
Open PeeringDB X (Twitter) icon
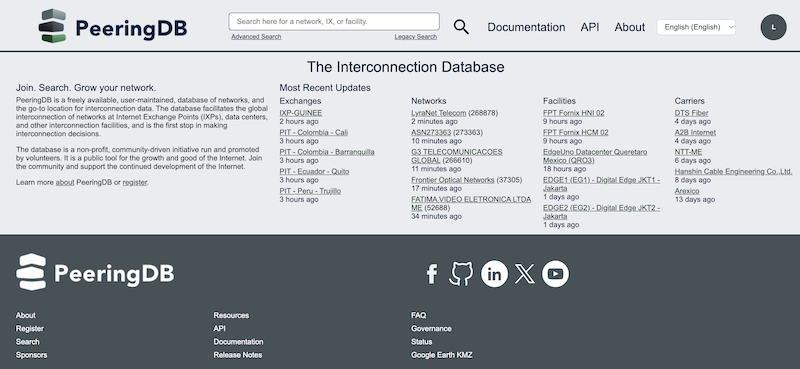(524, 274)
